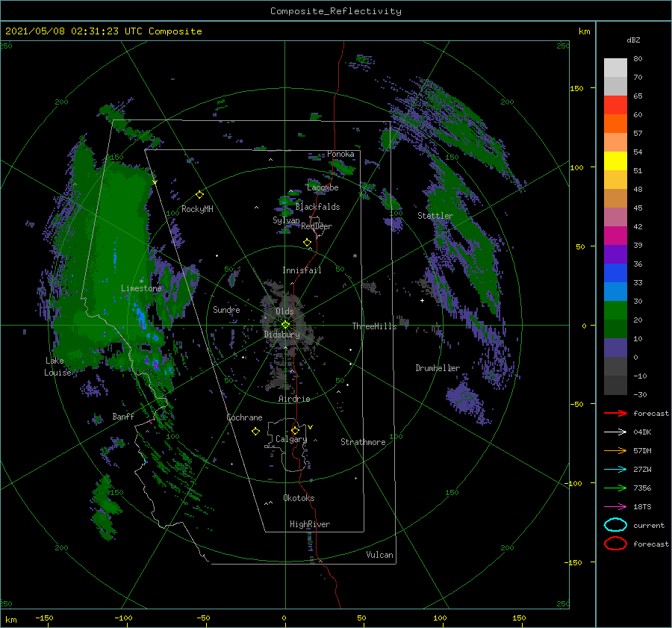Click the yellow diamond marker above Calgary label
Viewport: 672px width, 628px height.
[x=295, y=430]
